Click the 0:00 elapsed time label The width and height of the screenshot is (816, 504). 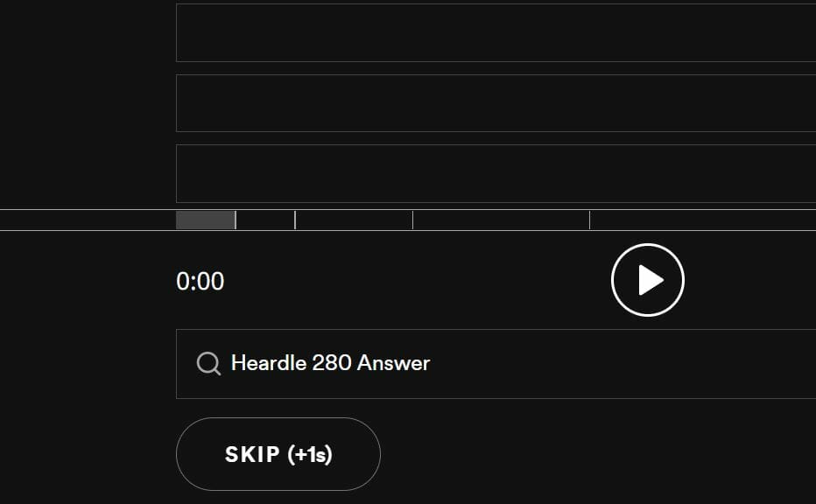pyautogui.click(x=200, y=282)
